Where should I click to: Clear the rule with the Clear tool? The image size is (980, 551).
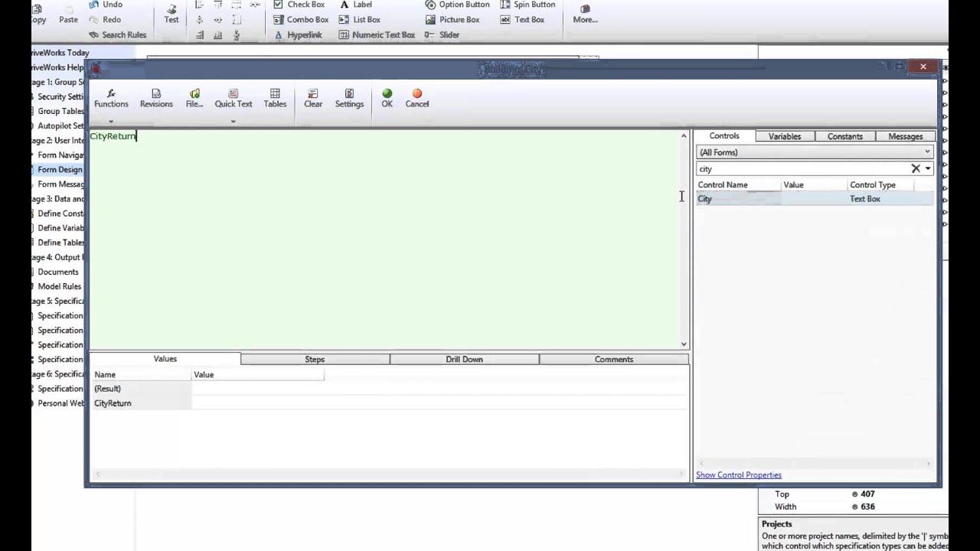pos(313,99)
